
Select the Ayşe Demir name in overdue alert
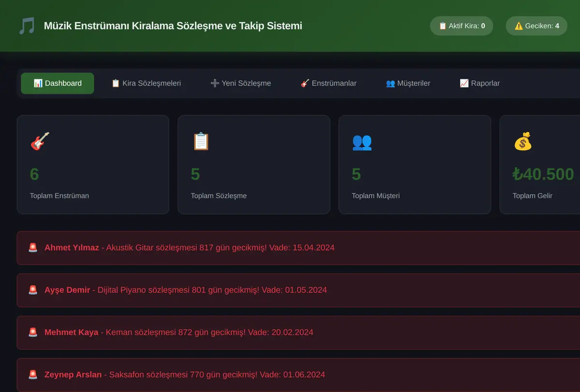pos(67,290)
